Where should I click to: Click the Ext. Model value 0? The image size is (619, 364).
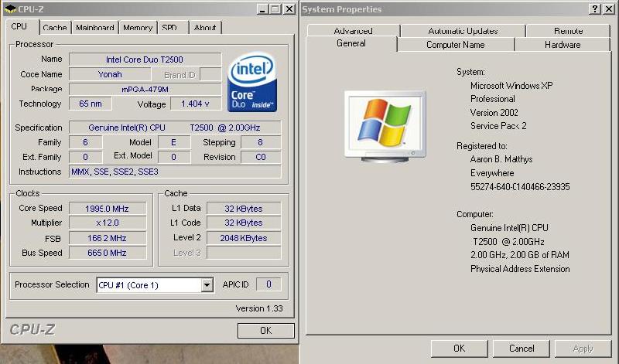(x=173, y=157)
